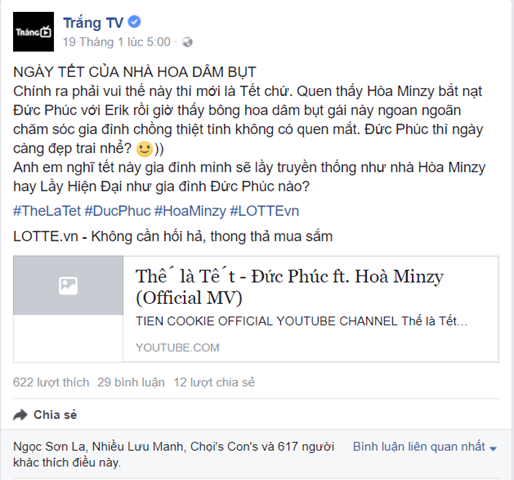Open the post timestamp 19 Tháng 1 lúc 5:00
This screenshot has height=480, width=514.
[x=117, y=42]
